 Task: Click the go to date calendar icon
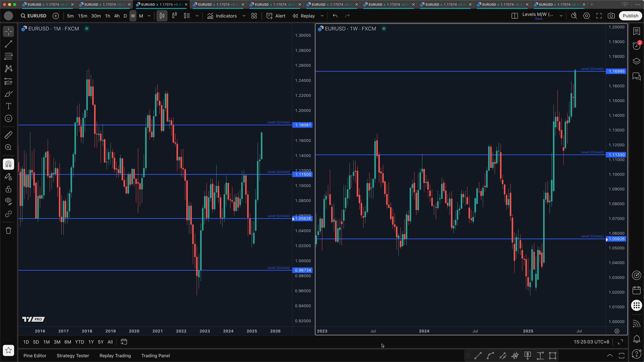click(124, 342)
